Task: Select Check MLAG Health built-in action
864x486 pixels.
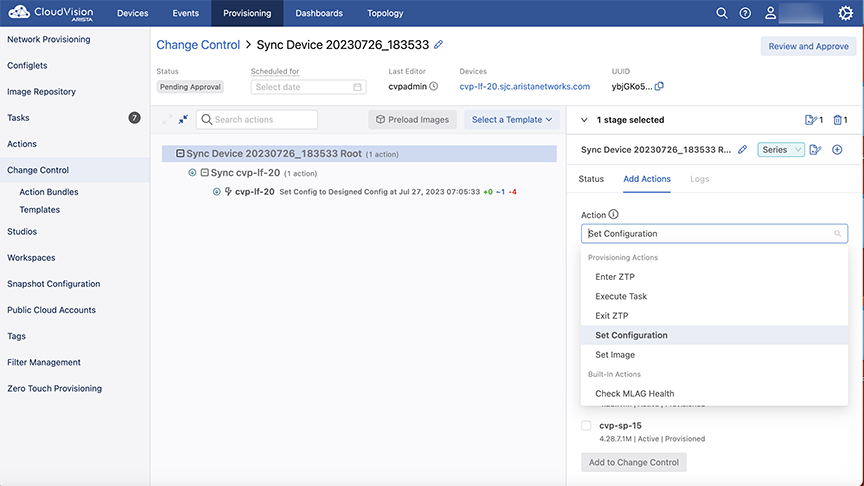Action: [x=714, y=393]
